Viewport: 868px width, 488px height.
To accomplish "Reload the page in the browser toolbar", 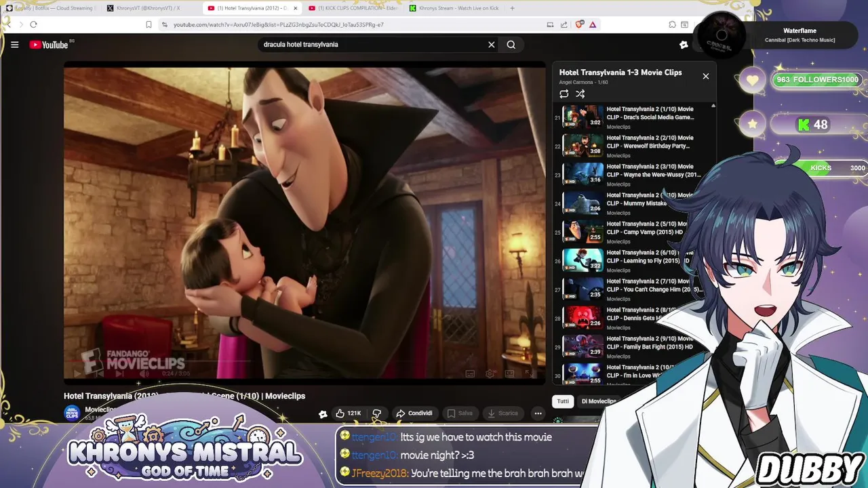I will tap(33, 24).
